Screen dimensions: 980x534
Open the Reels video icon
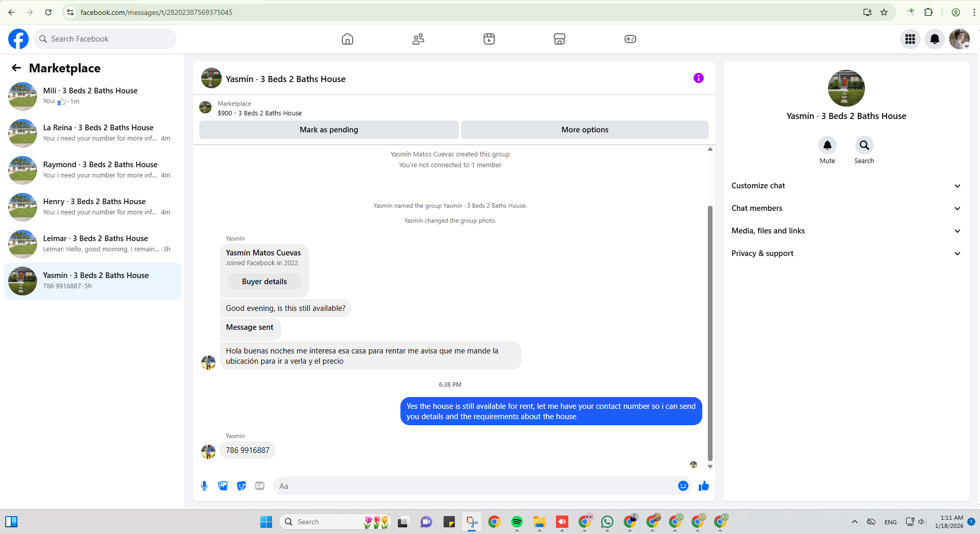pyautogui.click(x=489, y=39)
